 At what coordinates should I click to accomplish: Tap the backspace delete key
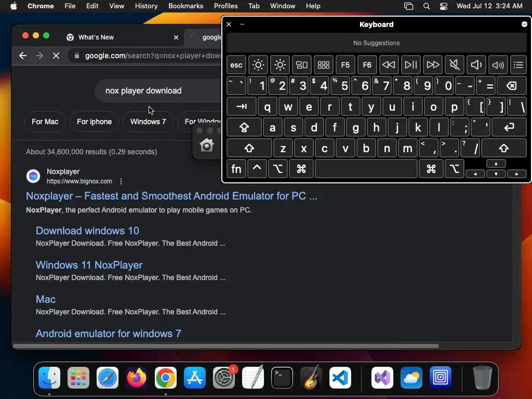point(512,86)
